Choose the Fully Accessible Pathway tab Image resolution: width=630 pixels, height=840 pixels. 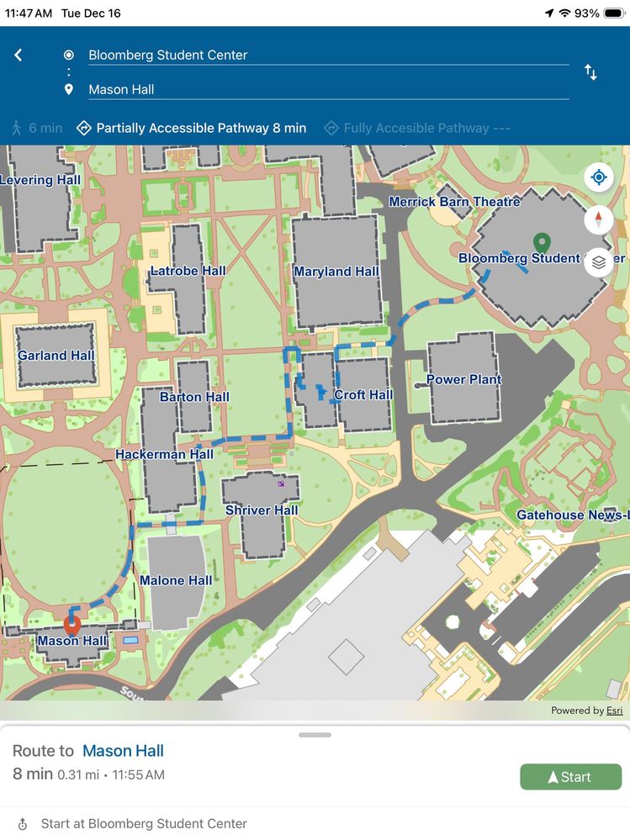click(x=417, y=128)
